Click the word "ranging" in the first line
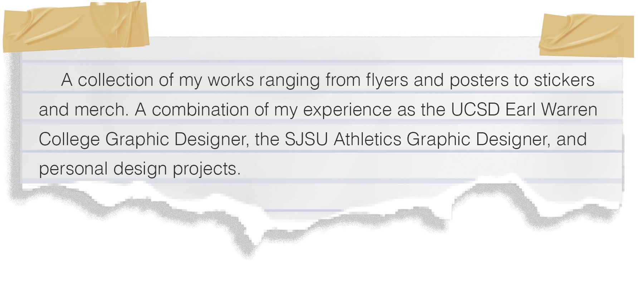The height and width of the screenshot is (286, 644). [289, 80]
